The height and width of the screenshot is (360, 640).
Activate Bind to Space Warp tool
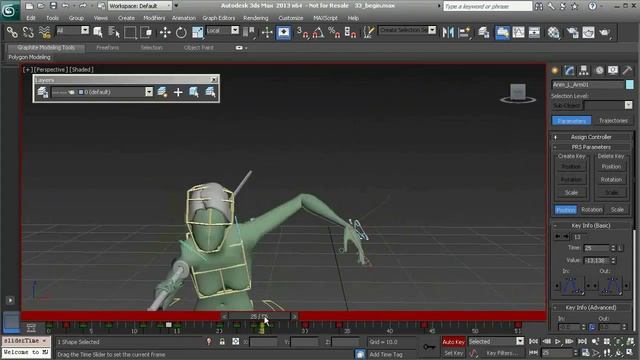pyautogui.click(x=44, y=32)
